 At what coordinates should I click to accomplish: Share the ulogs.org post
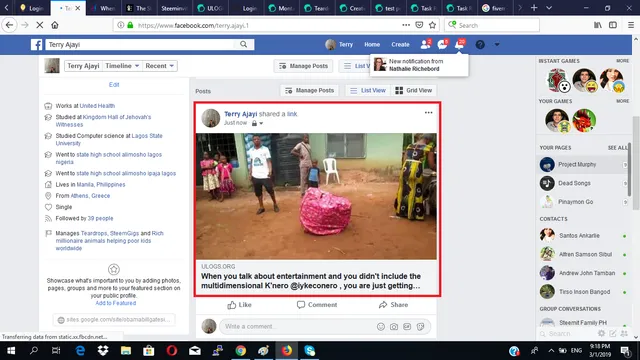[393, 305]
